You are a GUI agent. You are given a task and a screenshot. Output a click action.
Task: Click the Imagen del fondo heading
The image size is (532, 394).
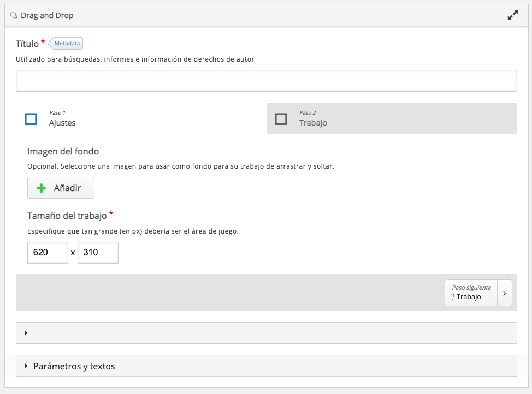[x=63, y=151]
